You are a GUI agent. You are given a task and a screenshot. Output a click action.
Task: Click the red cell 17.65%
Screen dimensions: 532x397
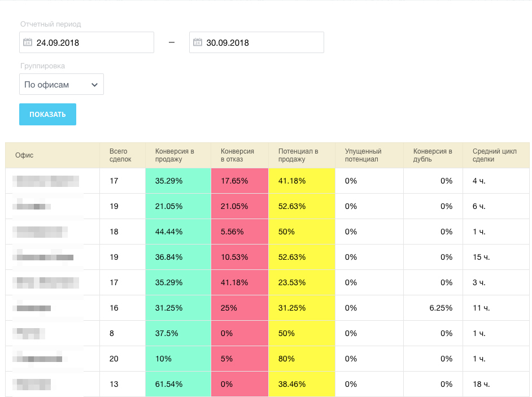239,181
